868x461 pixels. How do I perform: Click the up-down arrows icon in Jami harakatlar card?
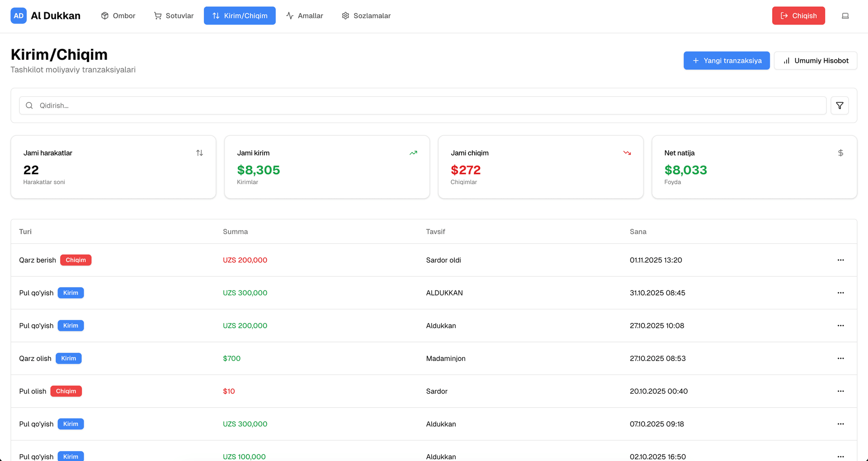[199, 153]
